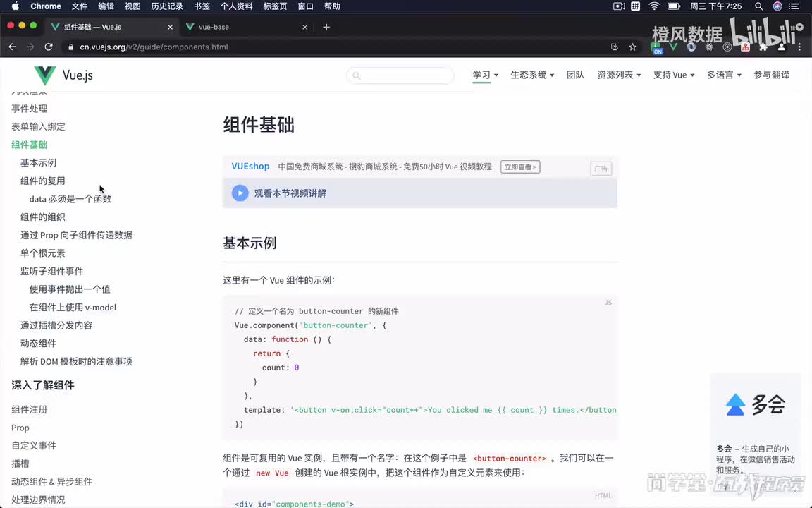
Task: Open the 窗口 menu
Action: click(305, 6)
